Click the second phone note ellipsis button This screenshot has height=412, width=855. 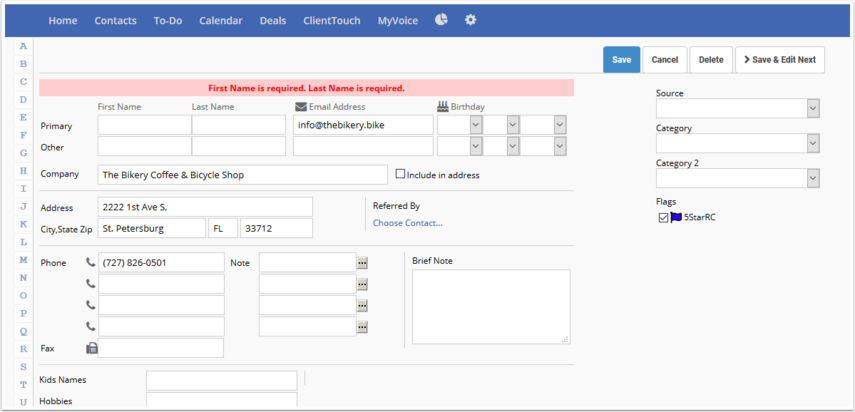click(x=362, y=285)
